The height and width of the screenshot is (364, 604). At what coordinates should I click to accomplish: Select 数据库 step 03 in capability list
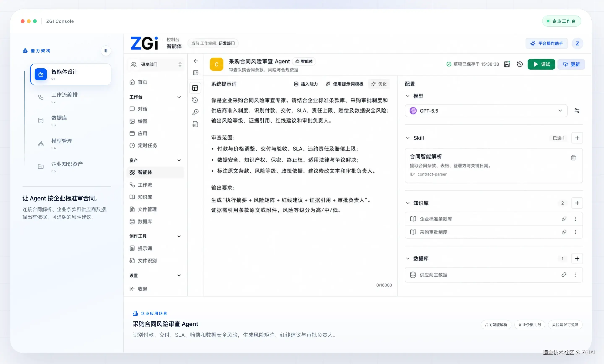pos(71,121)
